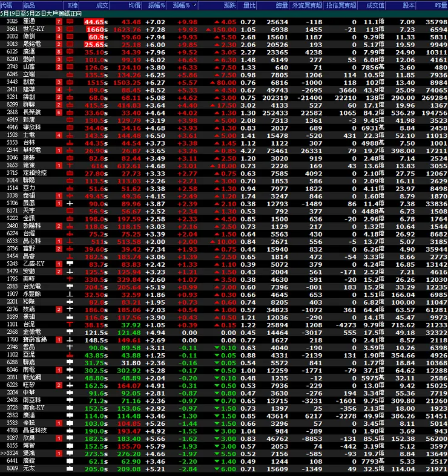Select stock code 3231 row
The width and height of the screenshot is (448, 476).
coord(224,97)
